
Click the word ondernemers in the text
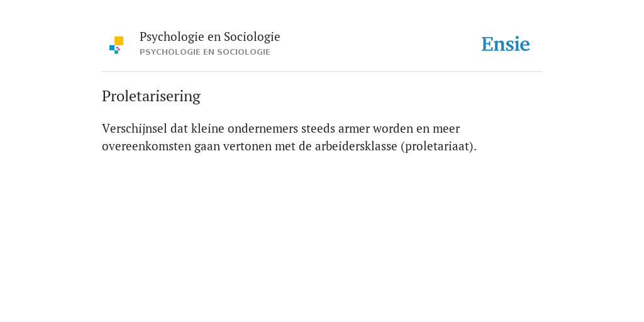tap(263, 128)
